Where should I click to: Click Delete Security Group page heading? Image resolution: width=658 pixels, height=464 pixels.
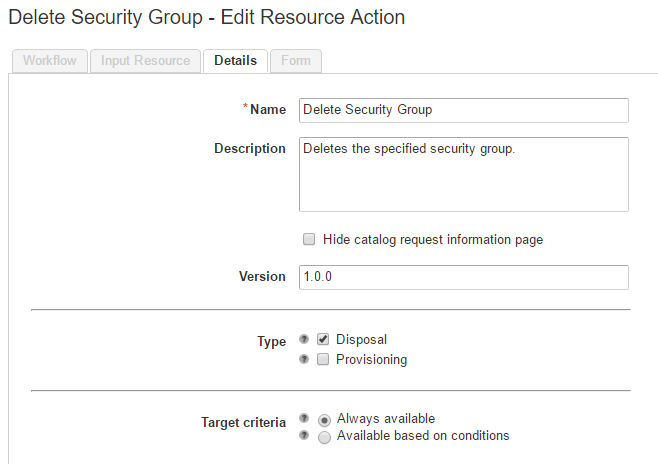point(206,18)
